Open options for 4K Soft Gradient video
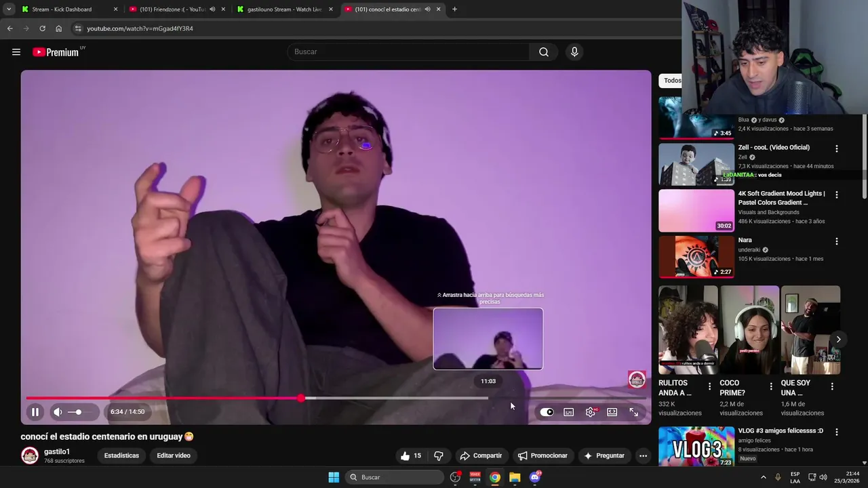 point(836,195)
